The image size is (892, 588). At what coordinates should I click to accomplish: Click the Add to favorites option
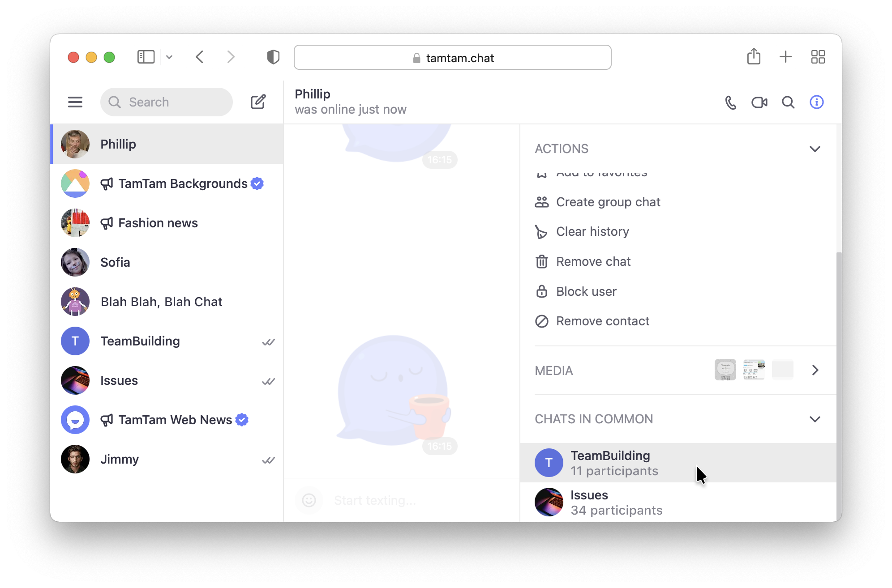tap(600, 171)
